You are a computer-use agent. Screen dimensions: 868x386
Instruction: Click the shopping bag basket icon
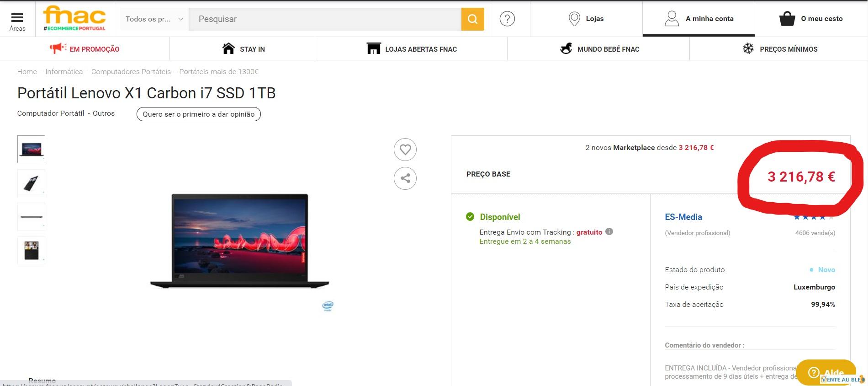[x=787, y=19]
